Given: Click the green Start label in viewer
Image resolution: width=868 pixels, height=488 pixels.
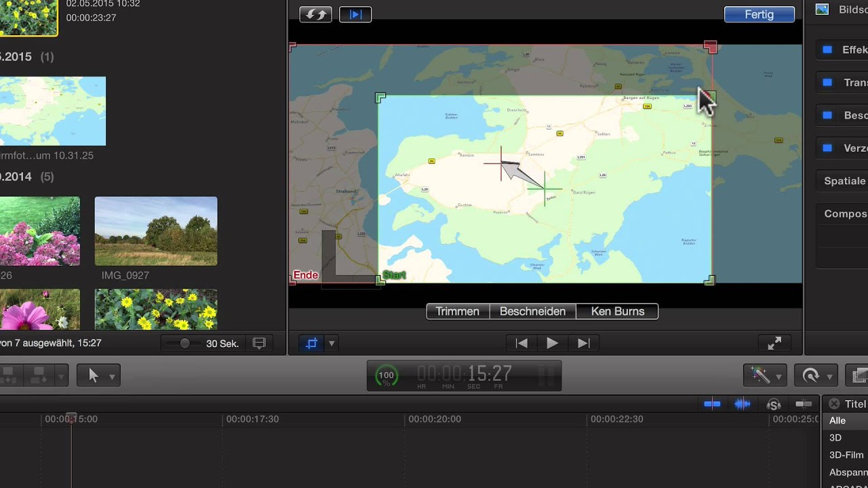Looking at the screenshot, I should click(x=394, y=275).
